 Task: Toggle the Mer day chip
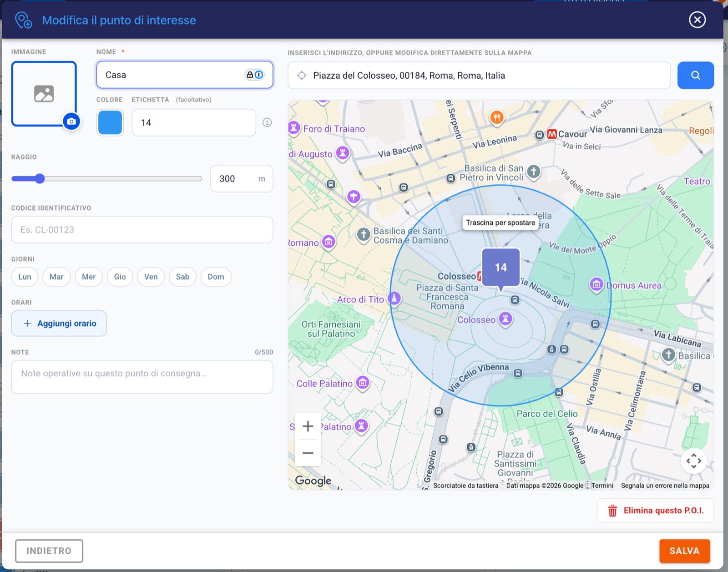tap(89, 277)
